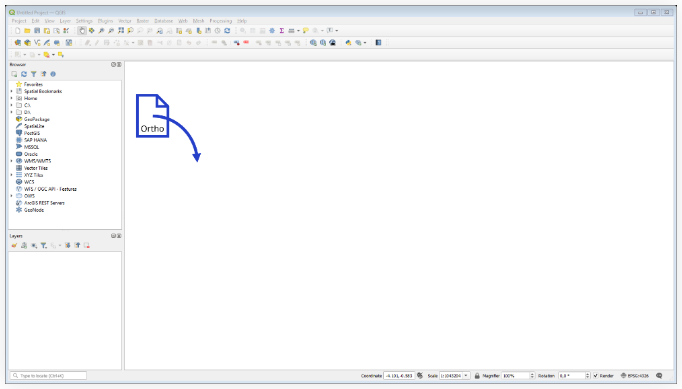This screenshot has height=389, width=682.
Task: Increase the Magnifier value with stepper
Action: tap(532, 374)
